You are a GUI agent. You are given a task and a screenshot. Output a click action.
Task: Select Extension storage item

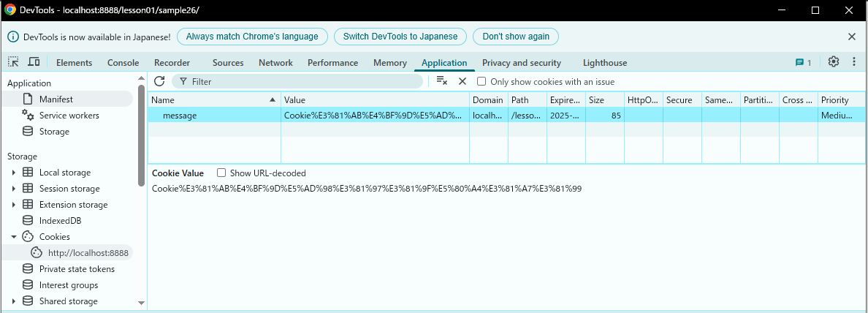[x=73, y=205]
